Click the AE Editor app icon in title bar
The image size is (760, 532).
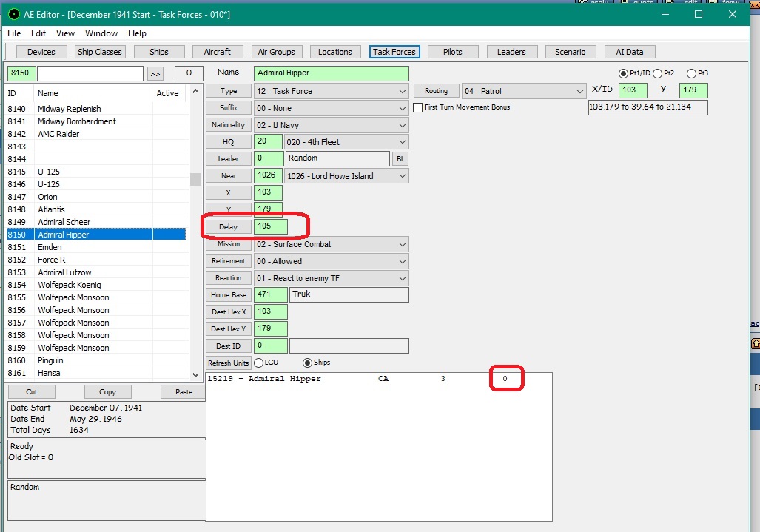pyautogui.click(x=14, y=15)
